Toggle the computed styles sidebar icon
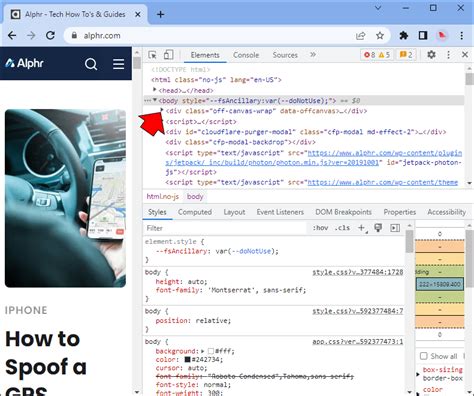474x396 pixels. pos(395,228)
